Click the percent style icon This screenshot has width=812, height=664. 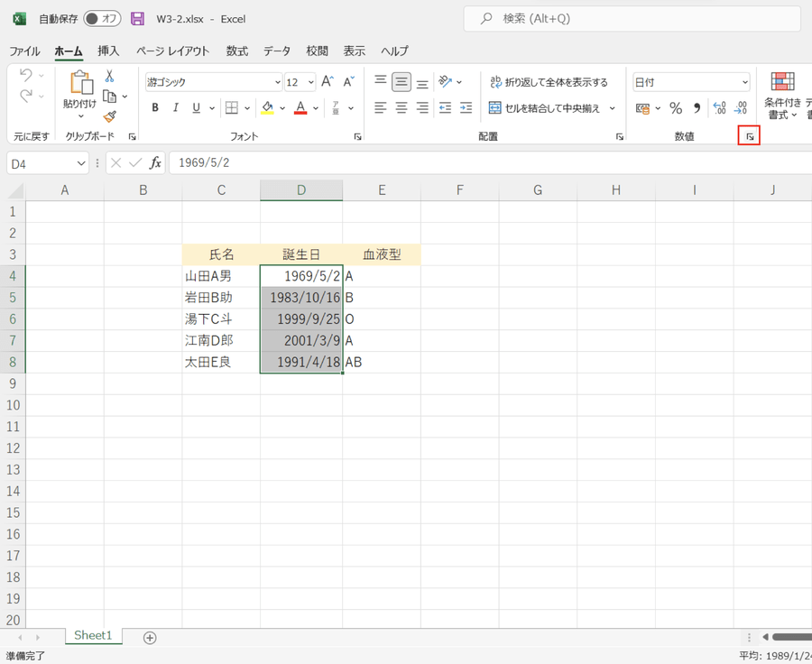click(675, 108)
